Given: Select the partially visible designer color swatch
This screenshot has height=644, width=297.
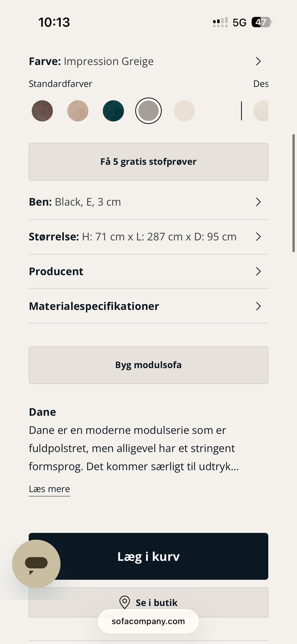Looking at the screenshot, I should tap(262, 111).
